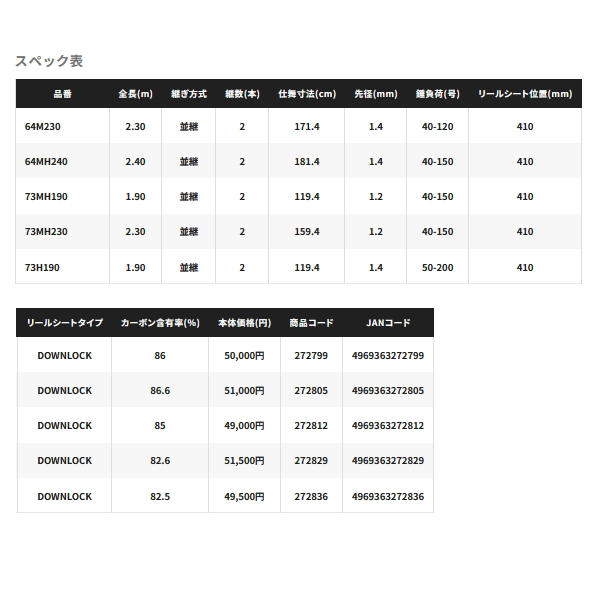Select the 全長(m) column header
Viewport: 600px width, 600px height.
[135, 94]
